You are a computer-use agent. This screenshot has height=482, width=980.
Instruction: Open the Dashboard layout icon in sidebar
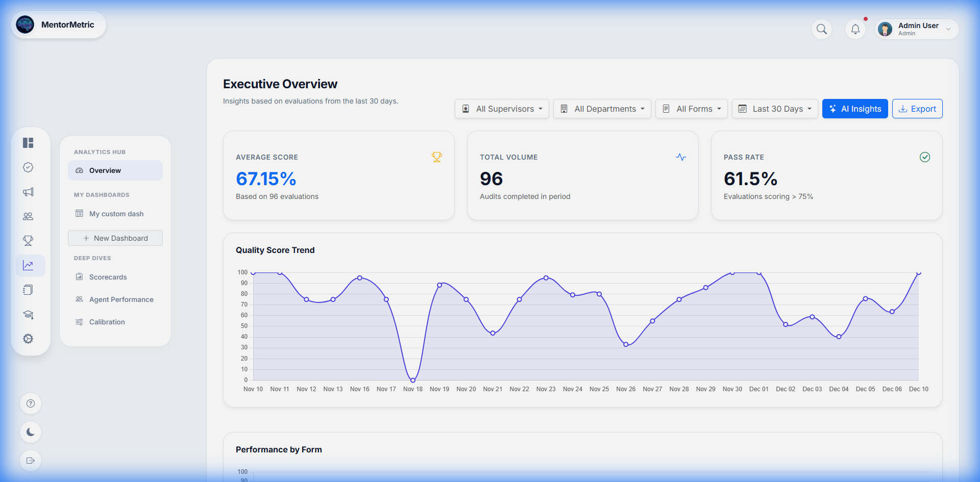(28, 143)
